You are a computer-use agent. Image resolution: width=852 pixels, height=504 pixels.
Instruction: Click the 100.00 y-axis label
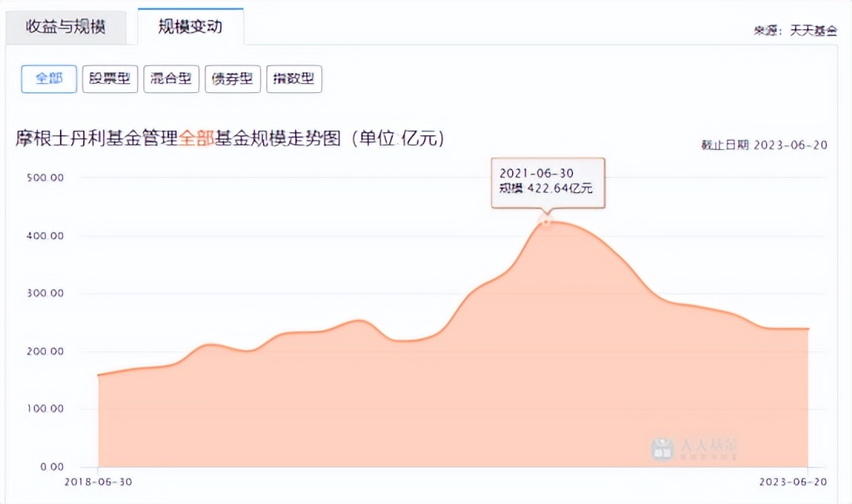(x=45, y=409)
